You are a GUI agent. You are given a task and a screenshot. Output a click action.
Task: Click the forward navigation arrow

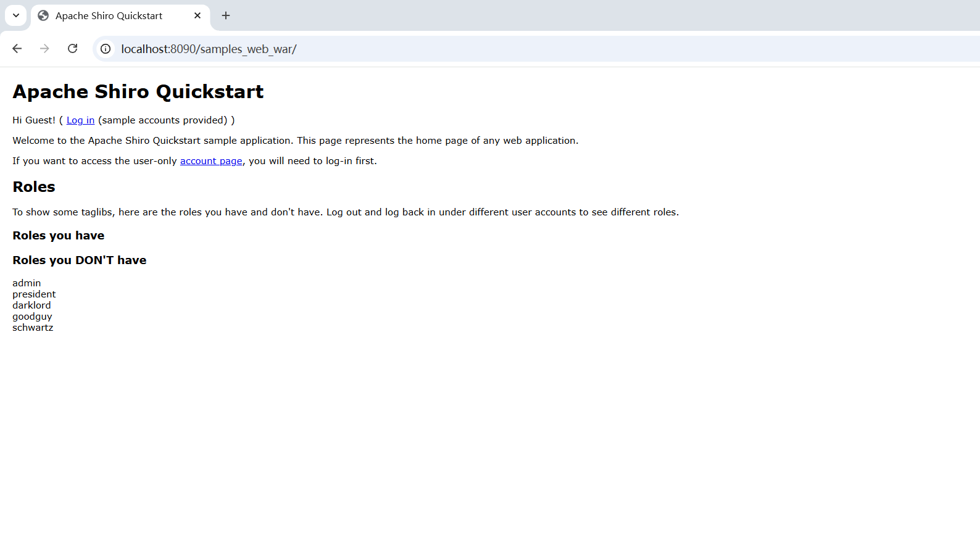click(x=44, y=49)
